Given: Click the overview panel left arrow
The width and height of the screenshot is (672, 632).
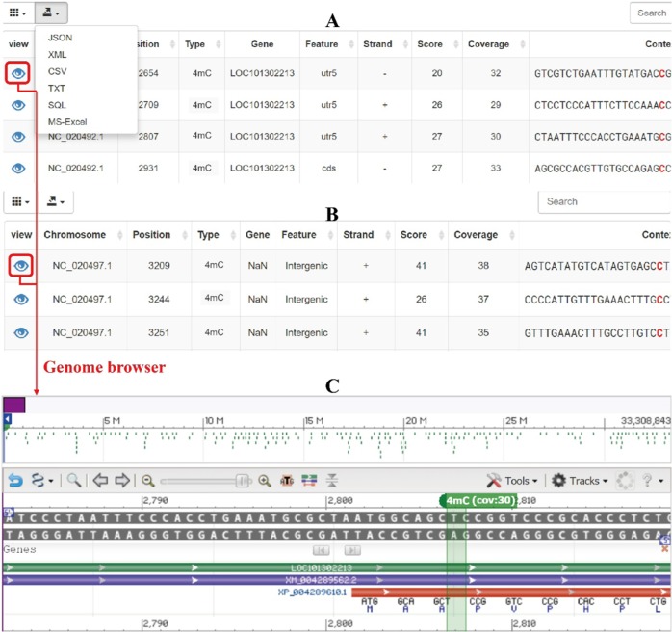Looking at the screenshot, I should pyautogui.click(x=8, y=419).
